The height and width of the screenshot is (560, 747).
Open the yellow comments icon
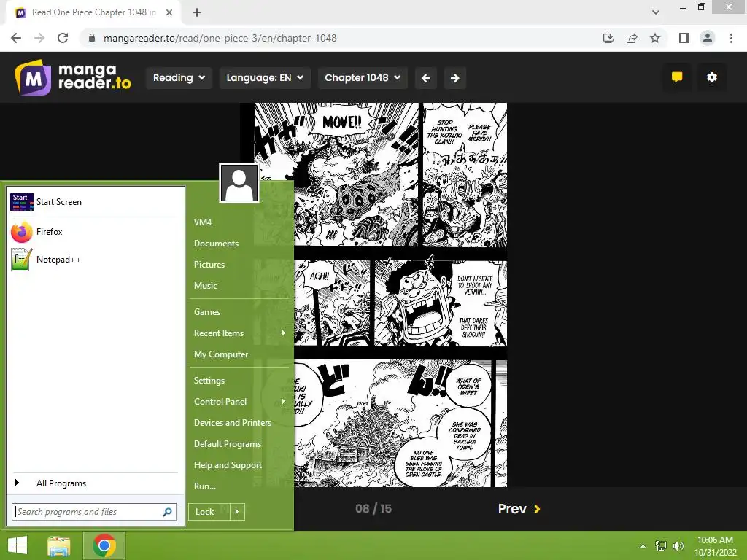click(677, 77)
